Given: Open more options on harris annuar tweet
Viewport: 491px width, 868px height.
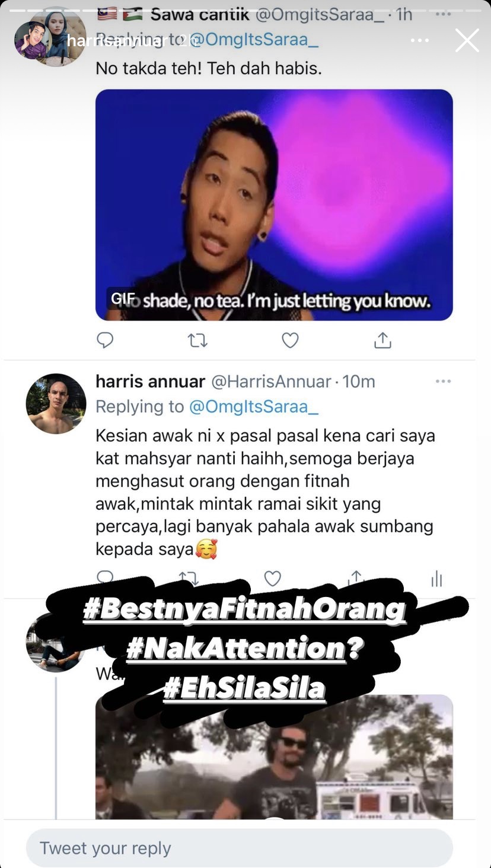Looking at the screenshot, I should 443,381.
